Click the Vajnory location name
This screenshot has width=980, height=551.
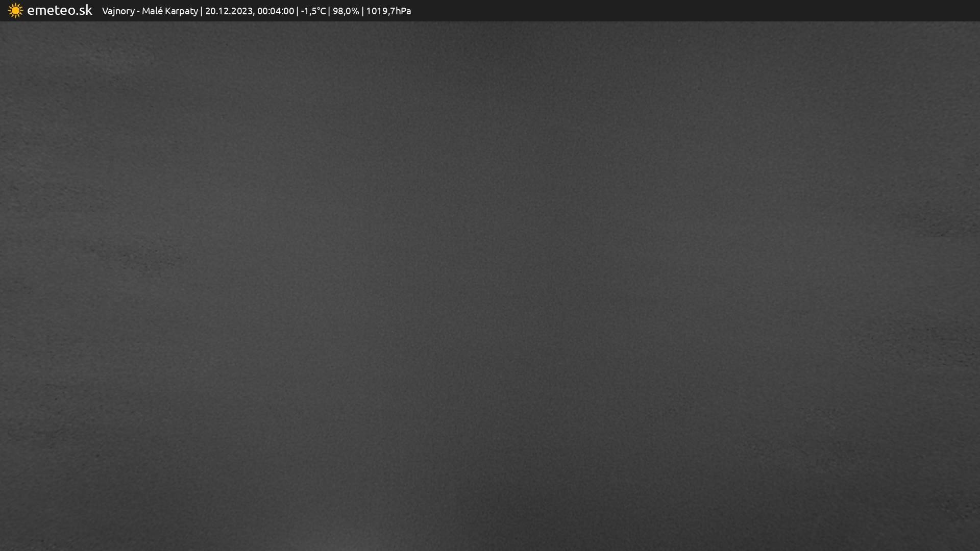[x=118, y=11]
